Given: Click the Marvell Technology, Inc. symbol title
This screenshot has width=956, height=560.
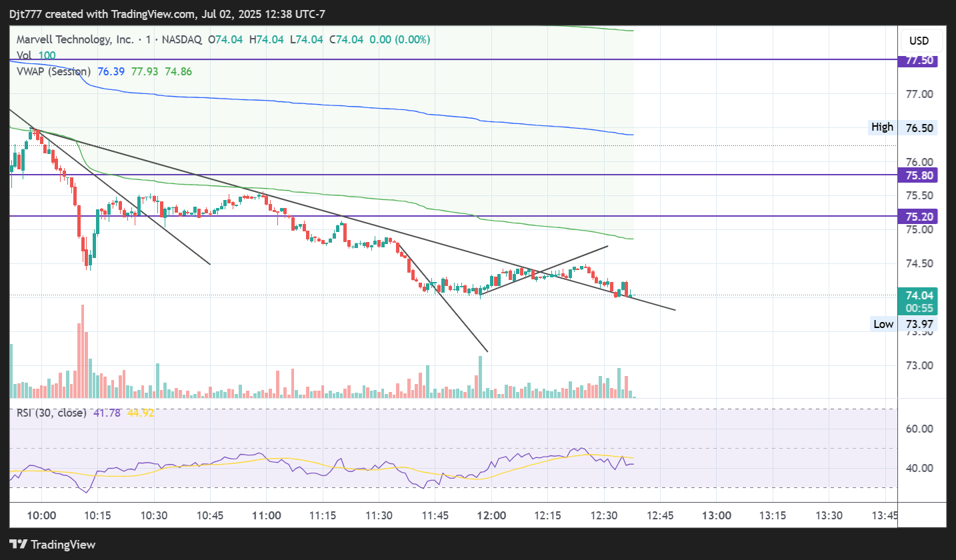Looking at the screenshot, I should click(x=75, y=39).
